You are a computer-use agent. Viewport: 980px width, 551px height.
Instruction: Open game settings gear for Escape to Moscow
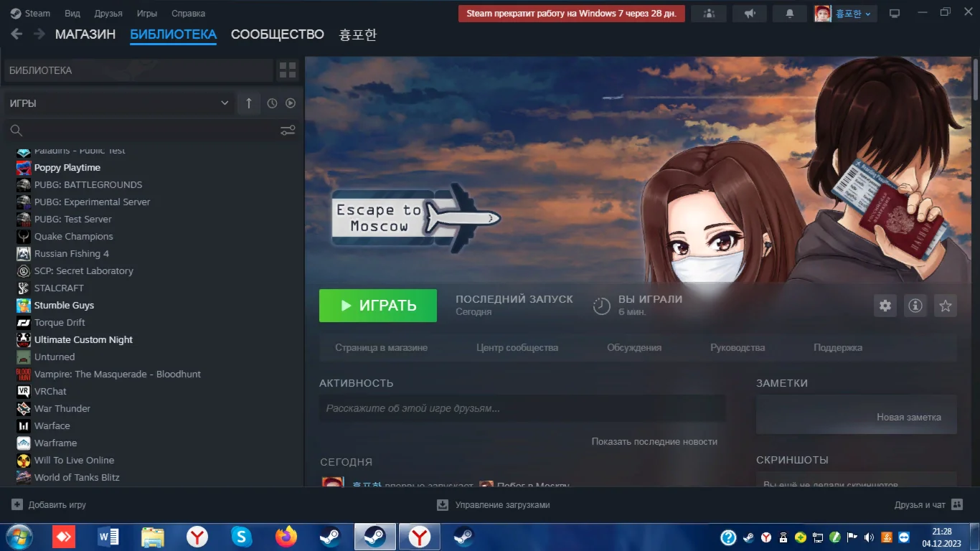point(885,306)
